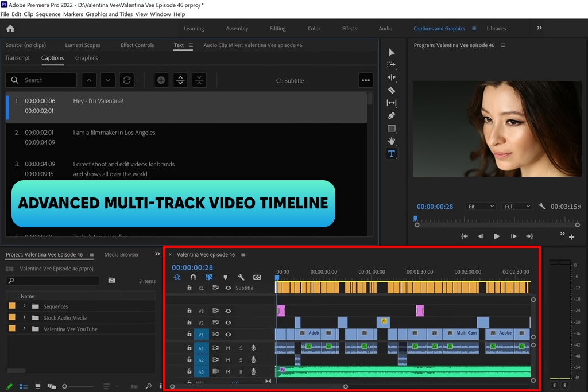Enable voice-over record on A3

click(253, 371)
